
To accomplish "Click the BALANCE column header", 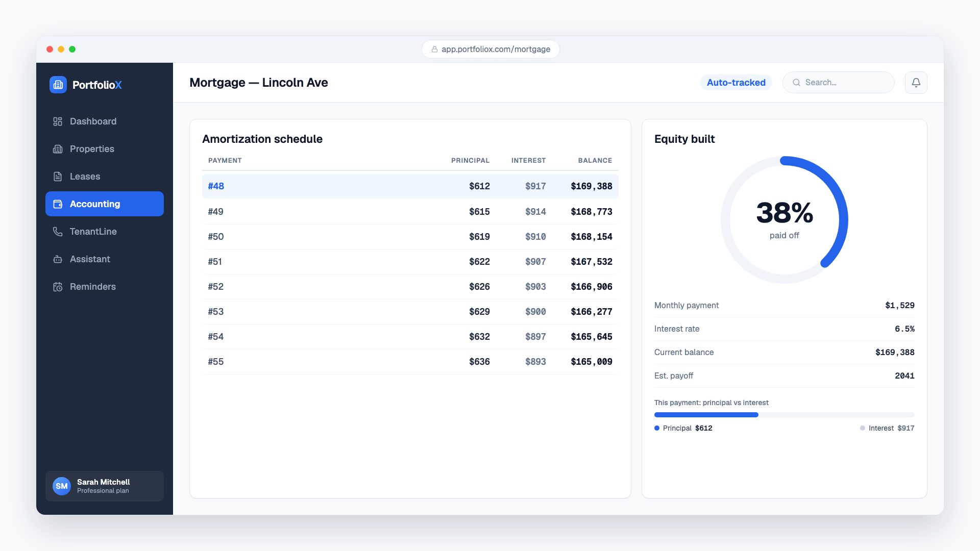I will coord(595,160).
